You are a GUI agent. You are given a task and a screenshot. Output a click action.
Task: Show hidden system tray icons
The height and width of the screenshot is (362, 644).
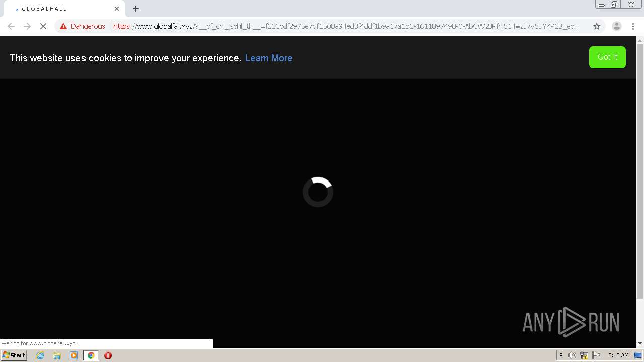561,355
